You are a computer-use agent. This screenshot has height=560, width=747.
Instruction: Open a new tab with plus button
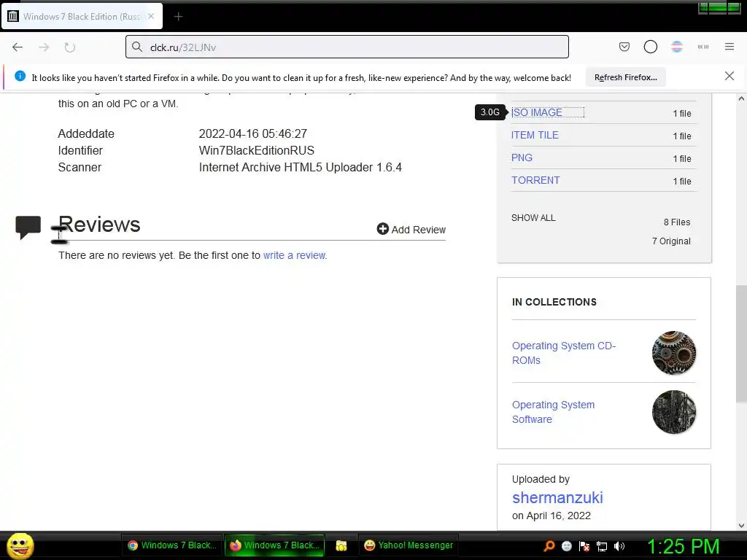[178, 17]
